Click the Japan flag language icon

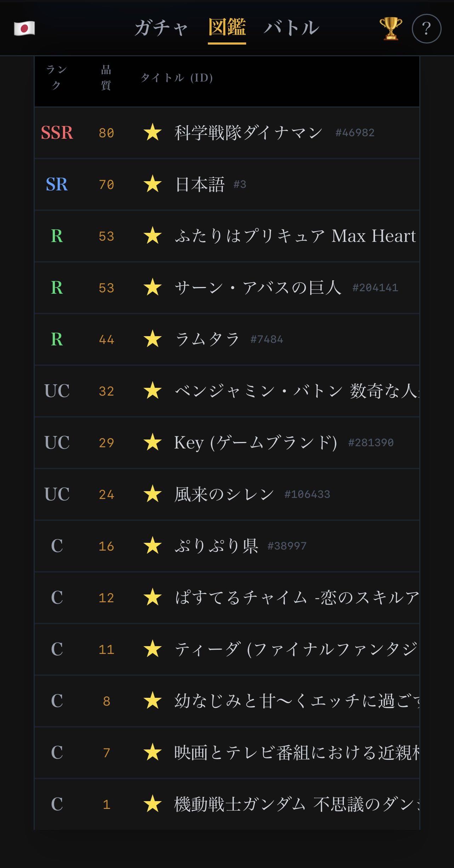(24, 28)
